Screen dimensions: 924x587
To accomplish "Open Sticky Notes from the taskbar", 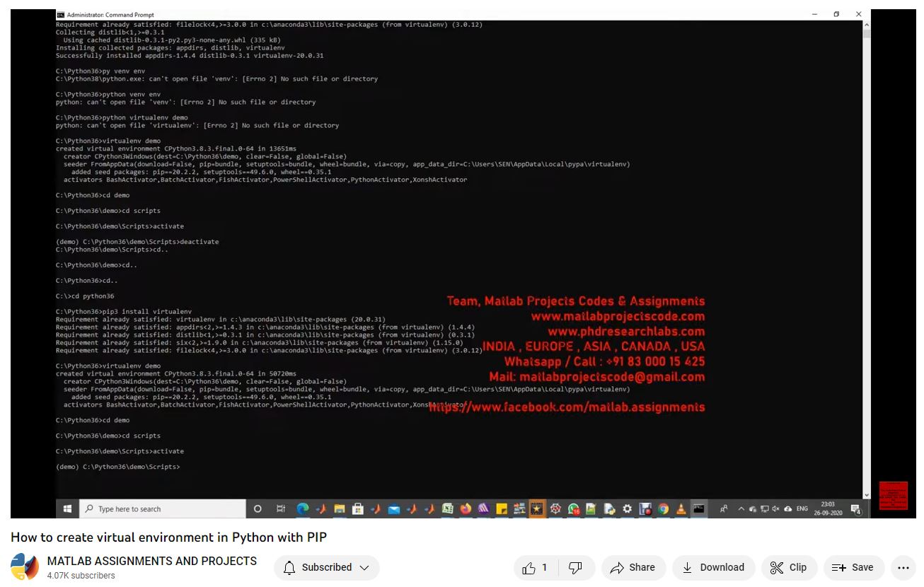I will pos(502,508).
